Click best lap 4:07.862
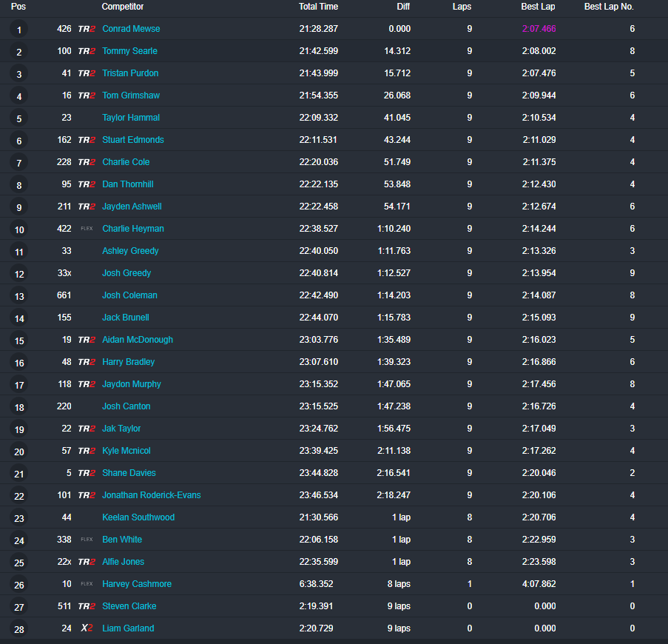This screenshot has height=644, width=668. click(539, 584)
